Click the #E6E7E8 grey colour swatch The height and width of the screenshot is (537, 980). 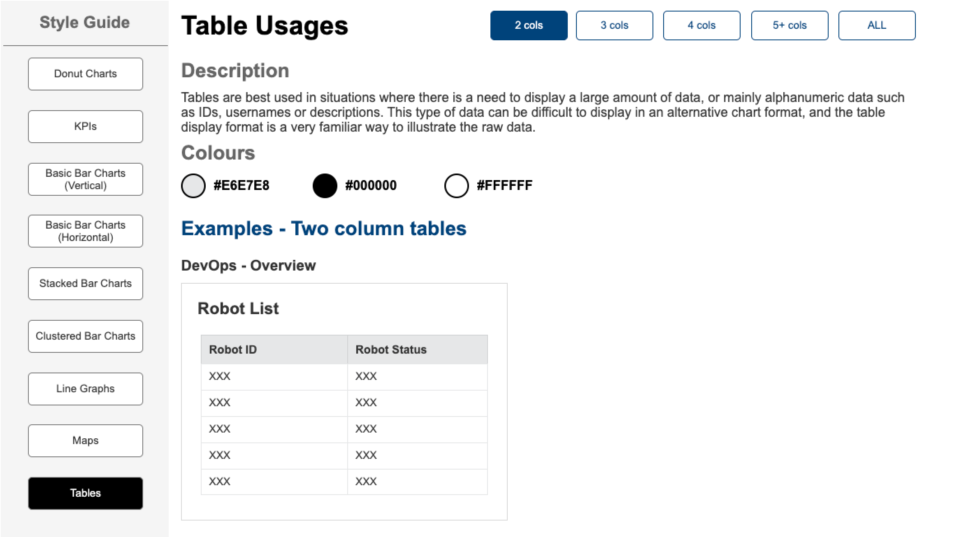point(193,186)
